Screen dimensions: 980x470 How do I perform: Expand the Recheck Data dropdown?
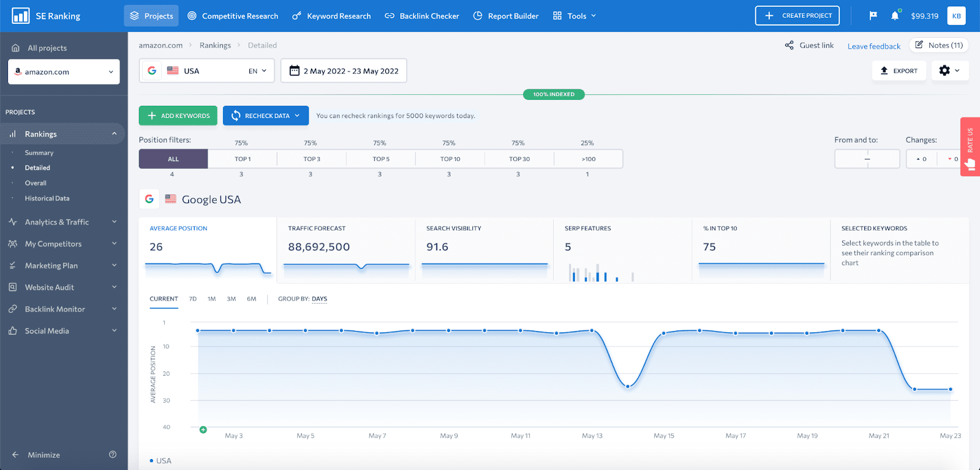click(x=297, y=116)
